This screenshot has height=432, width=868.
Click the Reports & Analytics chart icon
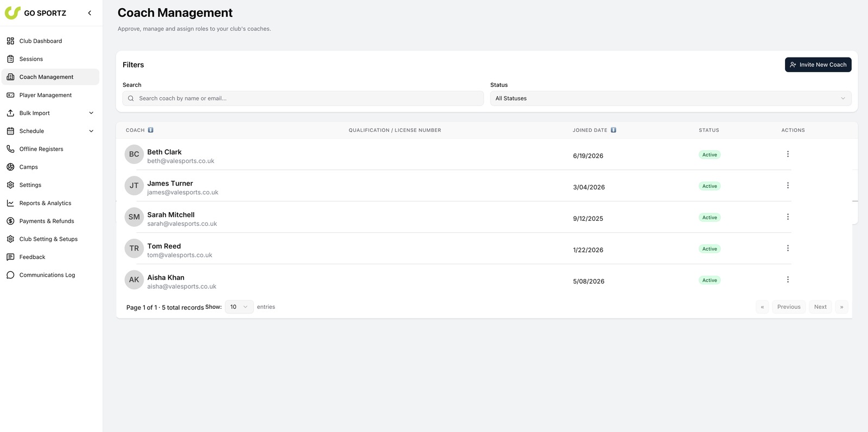(10, 203)
